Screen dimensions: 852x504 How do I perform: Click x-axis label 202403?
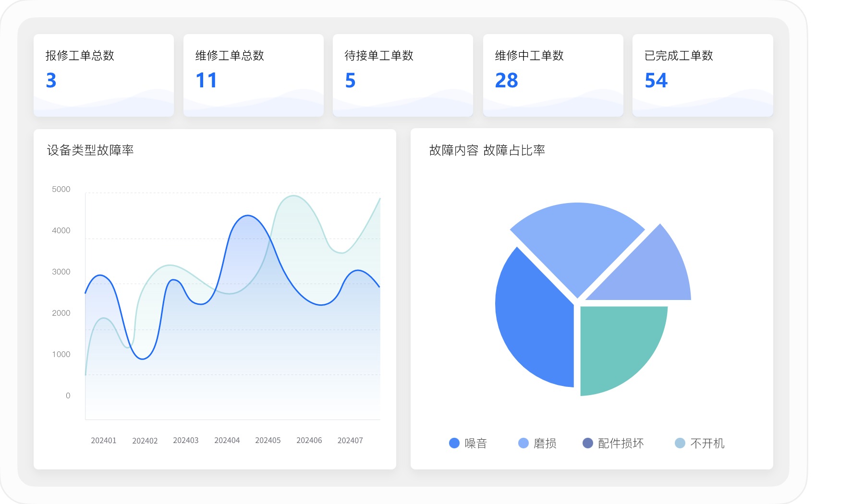coord(186,440)
